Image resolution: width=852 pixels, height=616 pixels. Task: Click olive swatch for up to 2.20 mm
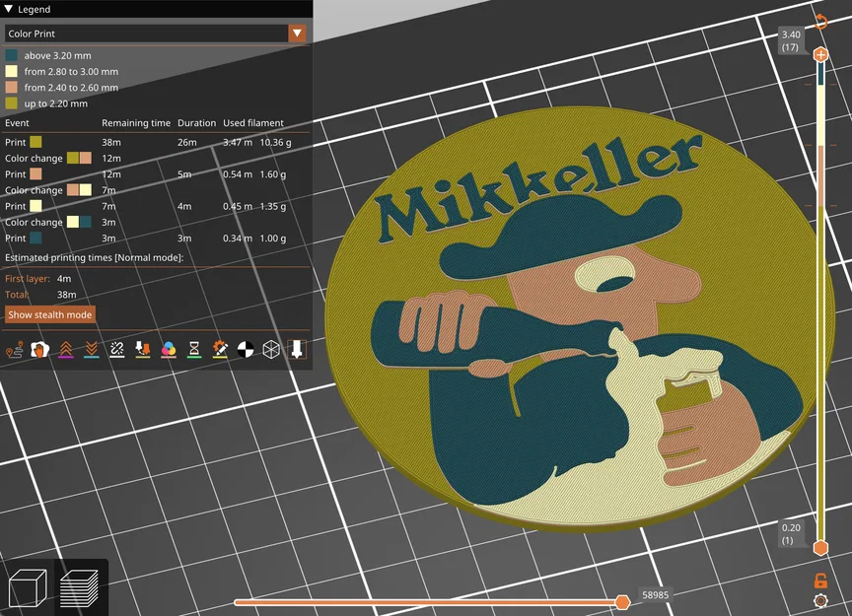point(12,103)
